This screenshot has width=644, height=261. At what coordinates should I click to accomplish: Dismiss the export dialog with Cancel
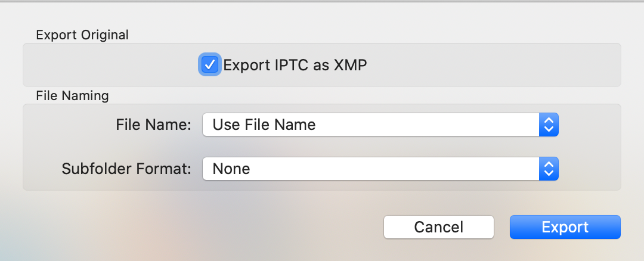point(439,227)
